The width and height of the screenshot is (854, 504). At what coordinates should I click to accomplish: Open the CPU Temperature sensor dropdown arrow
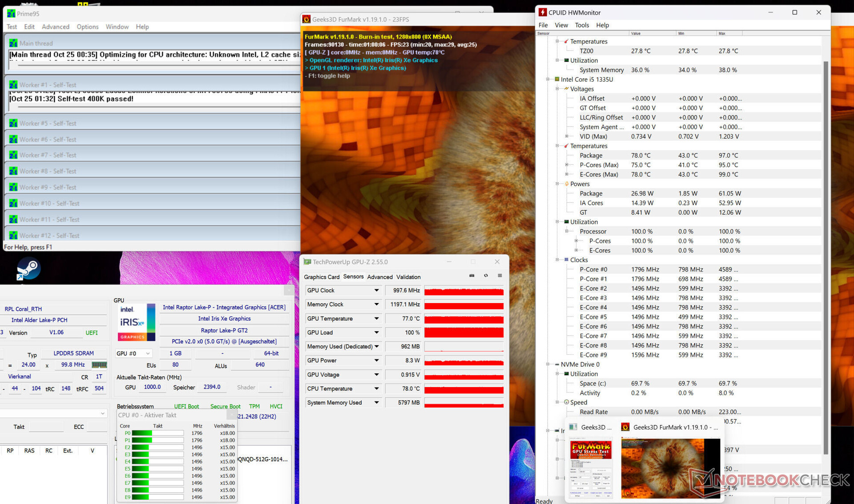point(376,388)
